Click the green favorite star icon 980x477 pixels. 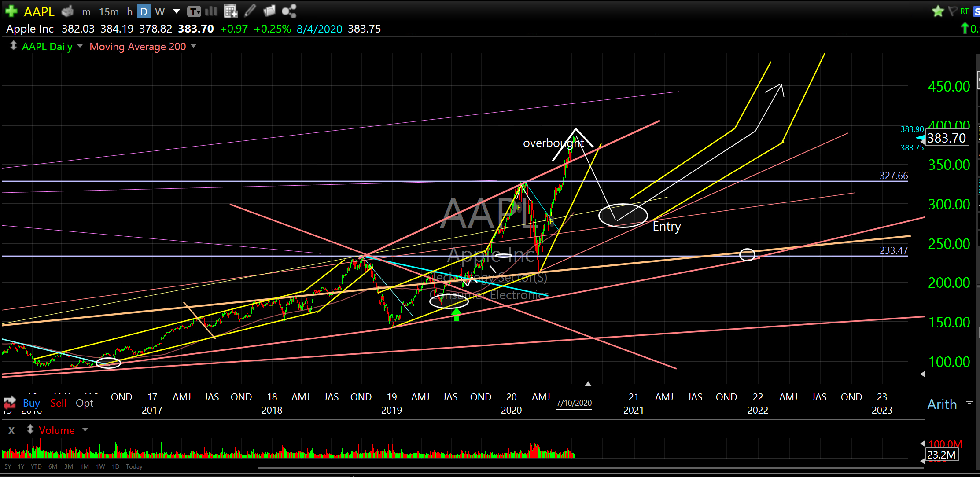(938, 11)
